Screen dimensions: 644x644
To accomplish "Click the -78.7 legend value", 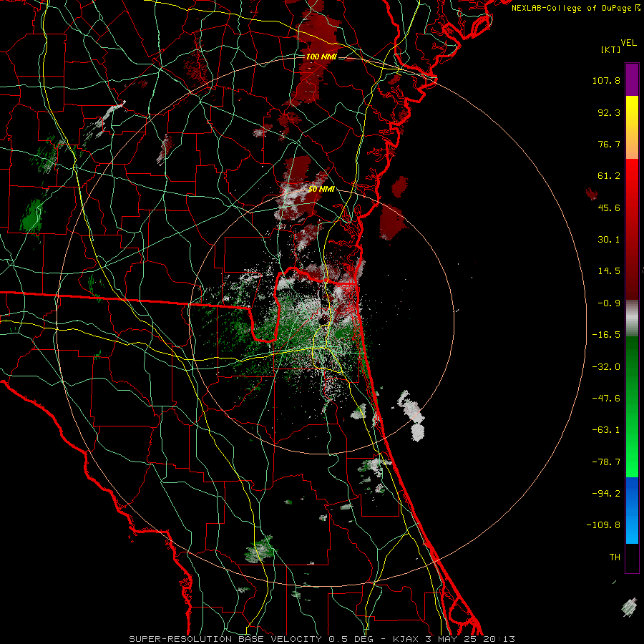I will tap(606, 462).
